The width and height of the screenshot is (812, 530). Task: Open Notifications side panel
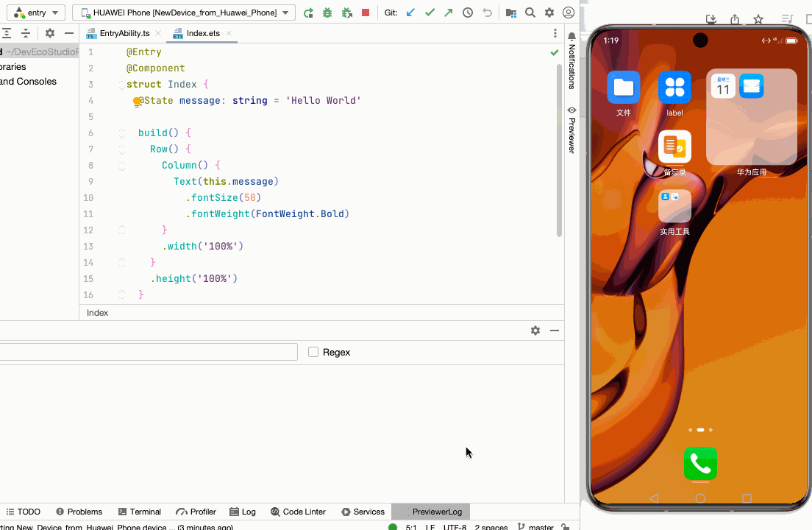click(571, 60)
